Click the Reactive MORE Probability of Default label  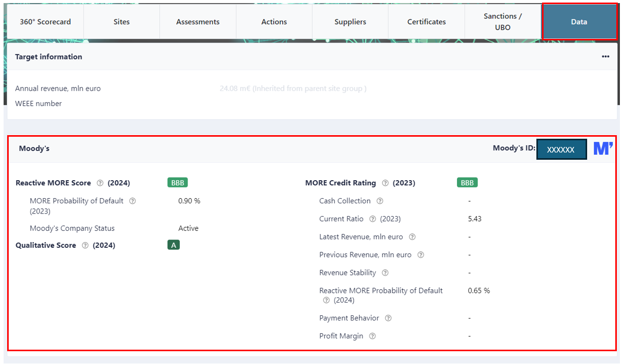point(381,290)
